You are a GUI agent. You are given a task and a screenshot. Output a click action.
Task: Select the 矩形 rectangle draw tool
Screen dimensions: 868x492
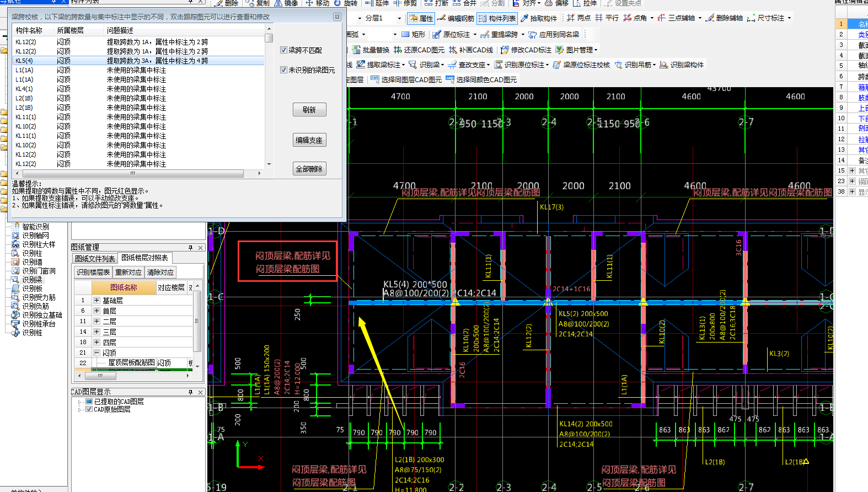tap(414, 34)
